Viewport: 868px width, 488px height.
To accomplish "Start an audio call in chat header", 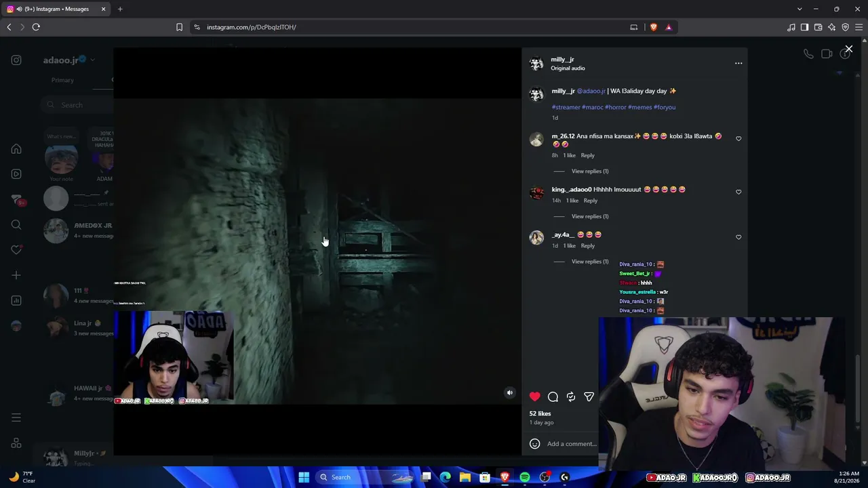I will [x=808, y=54].
